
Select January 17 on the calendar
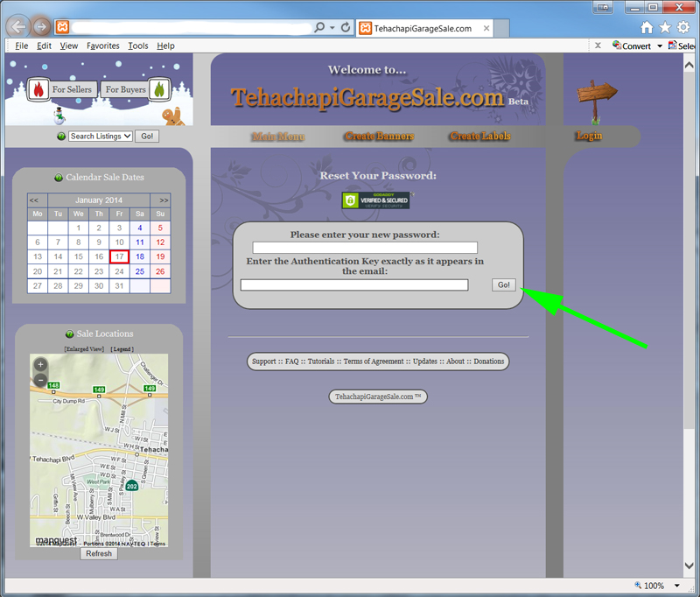(119, 256)
